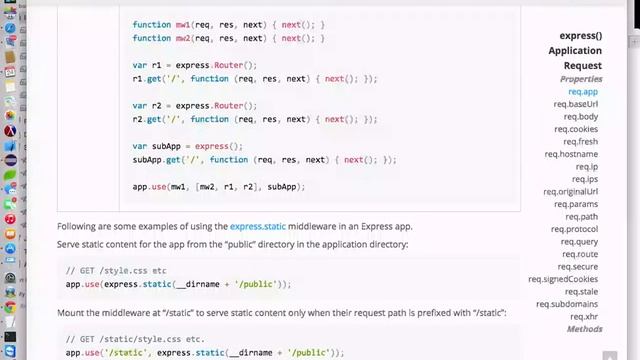This screenshot has height=360, width=640.
Task: Click the 'app.use(mw1, [mw2, r1, r2], subApp)' line
Action: click(219, 187)
